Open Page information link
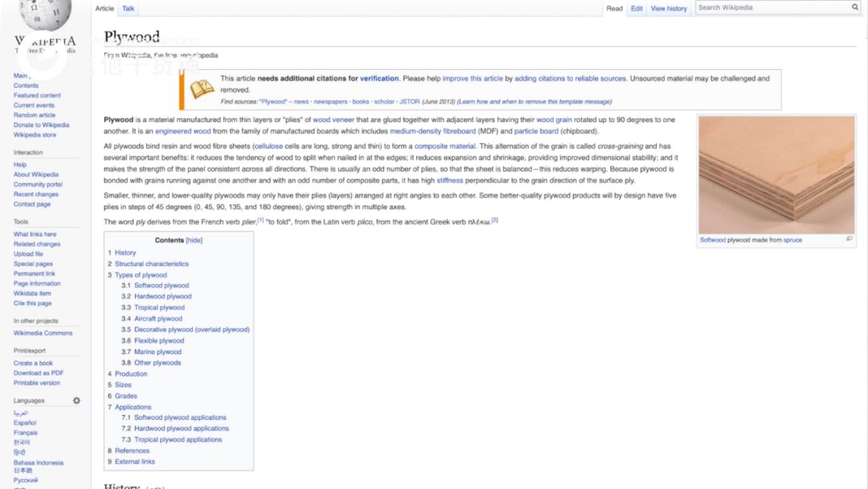Image resolution: width=868 pixels, height=489 pixels. (37, 284)
